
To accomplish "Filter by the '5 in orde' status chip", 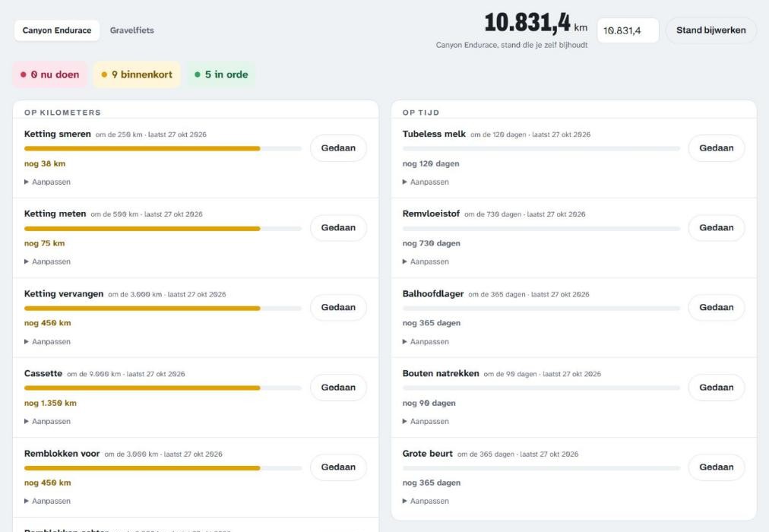I will [x=221, y=74].
